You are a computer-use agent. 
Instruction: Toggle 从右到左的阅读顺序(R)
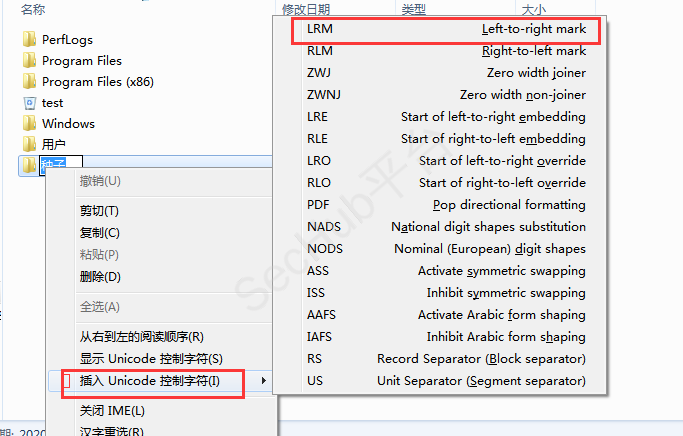point(161,337)
